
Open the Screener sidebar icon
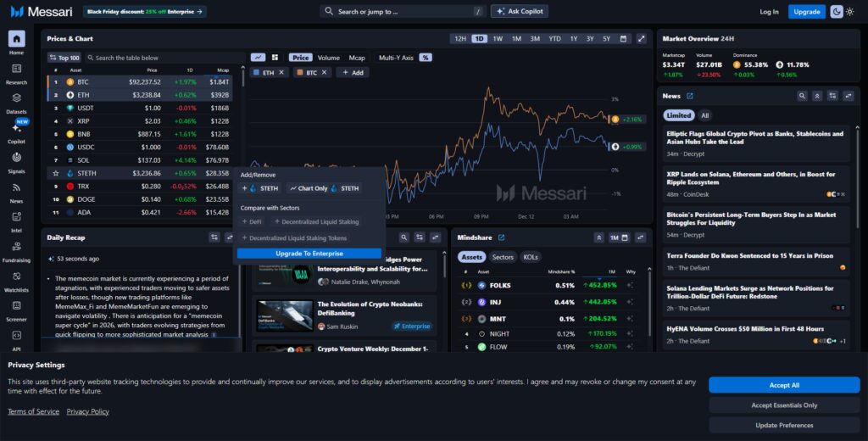pyautogui.click(x=17, y=310)
